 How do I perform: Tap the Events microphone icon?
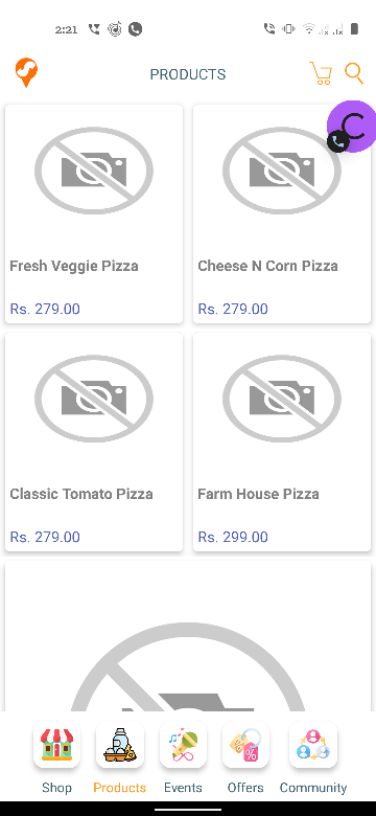pos(183,745)
